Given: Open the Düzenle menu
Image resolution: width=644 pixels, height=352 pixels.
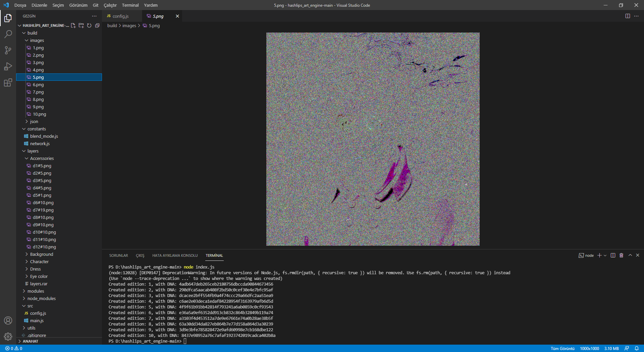Looking at the screenshot, I should (39, 5).
